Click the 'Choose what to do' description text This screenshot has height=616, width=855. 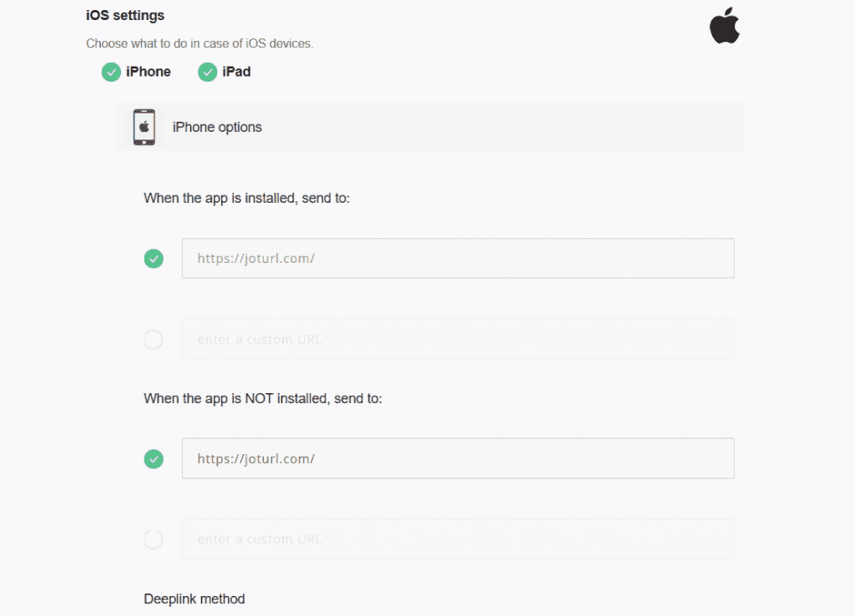pos(200,43)
